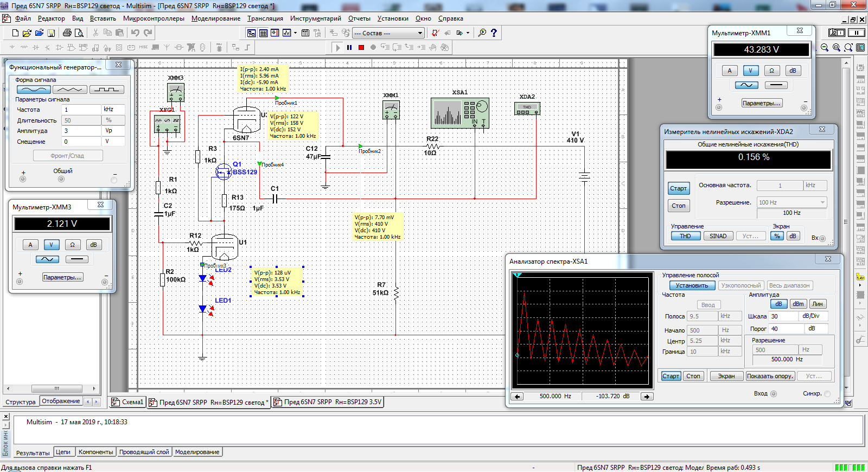Pause the simulation from toolbar
The image size is (868, 472).
tap(349, 47)
